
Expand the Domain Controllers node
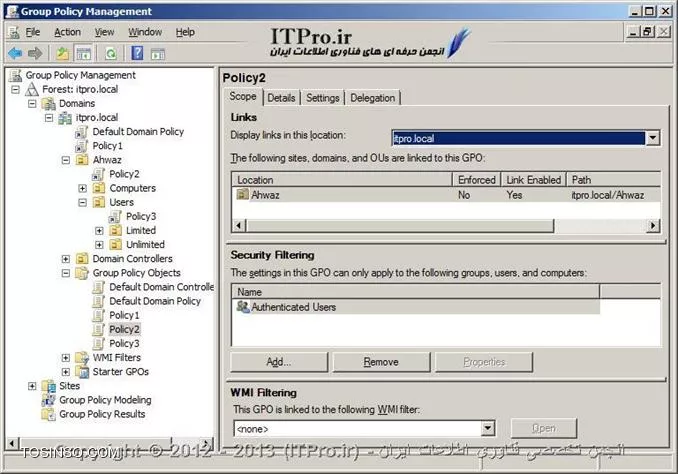(66, 259)
